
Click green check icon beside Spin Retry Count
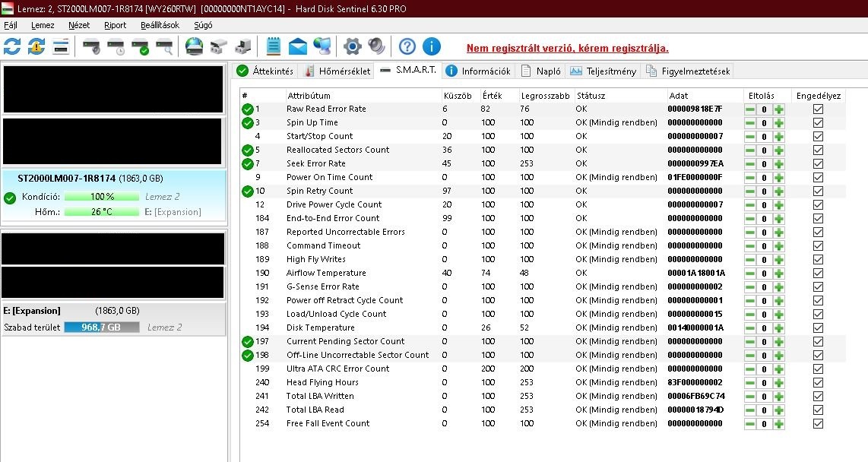(x=248, y=191)
